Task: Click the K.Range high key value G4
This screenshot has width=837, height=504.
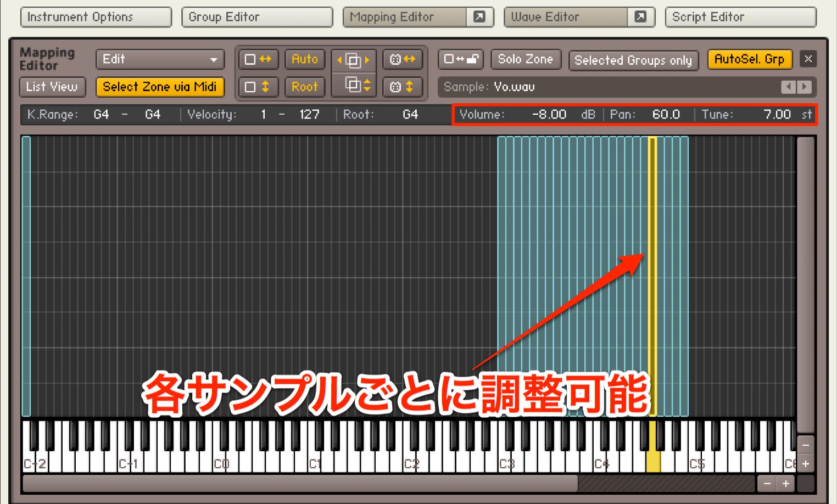Action: click(153, 115)
